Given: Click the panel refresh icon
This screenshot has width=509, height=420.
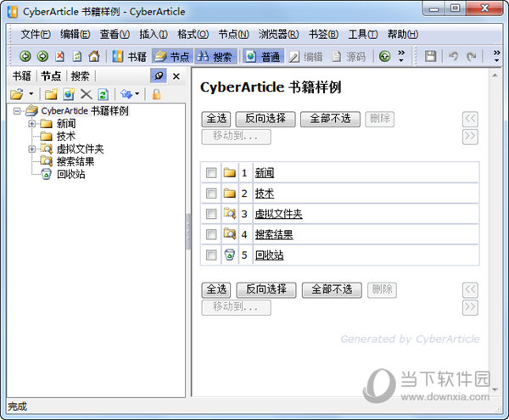Looking at the screenshot, I should 103,94.
